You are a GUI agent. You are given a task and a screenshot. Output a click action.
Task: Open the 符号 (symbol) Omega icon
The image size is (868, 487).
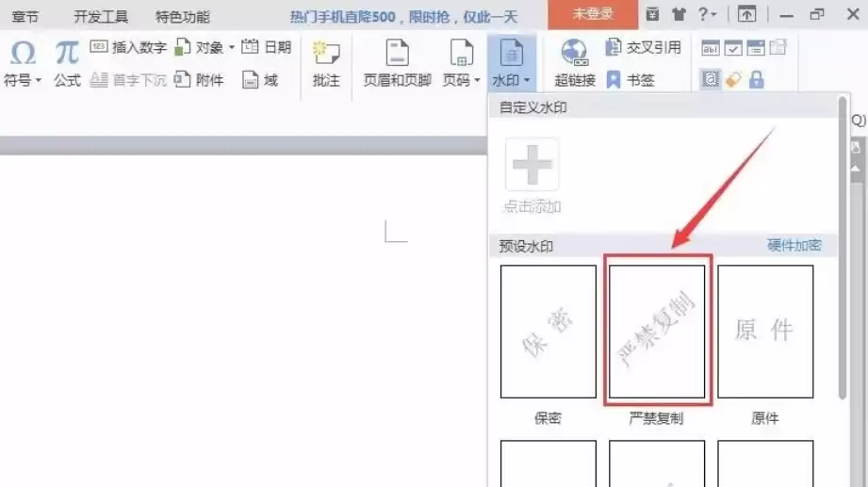point(23,55)
